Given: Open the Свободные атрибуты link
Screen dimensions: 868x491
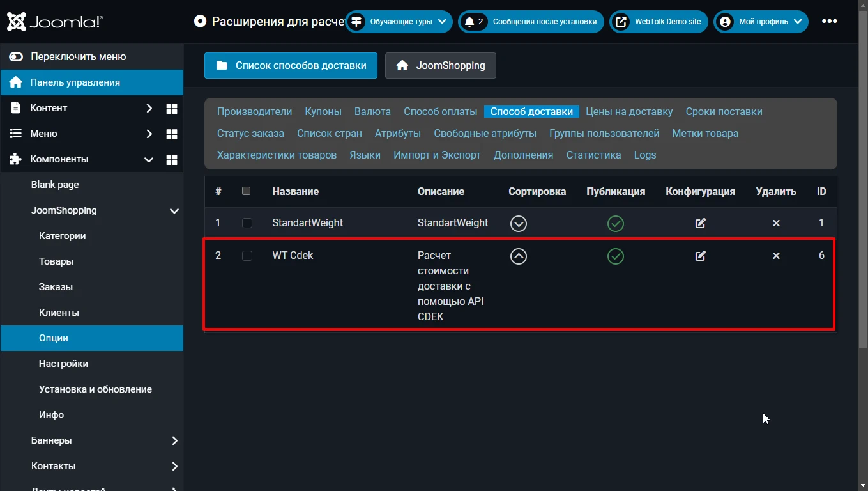Looking at the screenshot, I should pyautogui.click(x=485, y=133).
